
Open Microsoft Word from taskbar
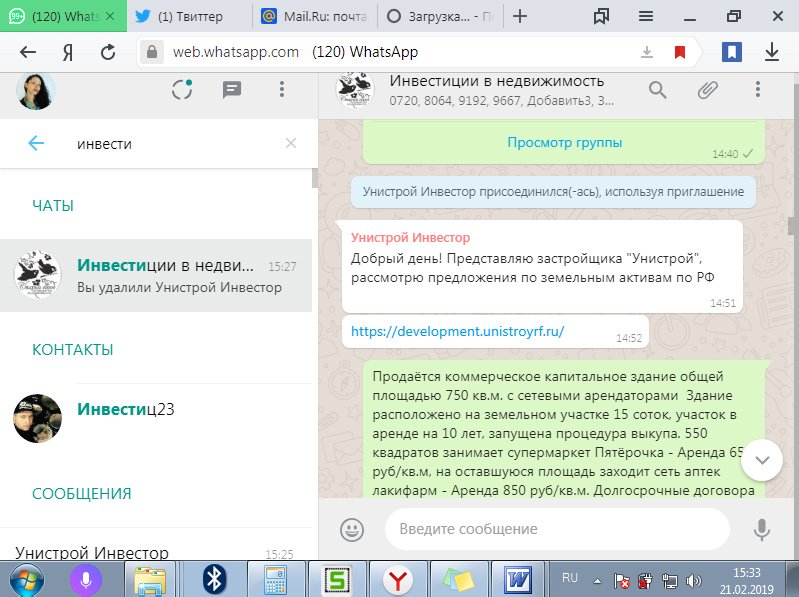[518, 580]
